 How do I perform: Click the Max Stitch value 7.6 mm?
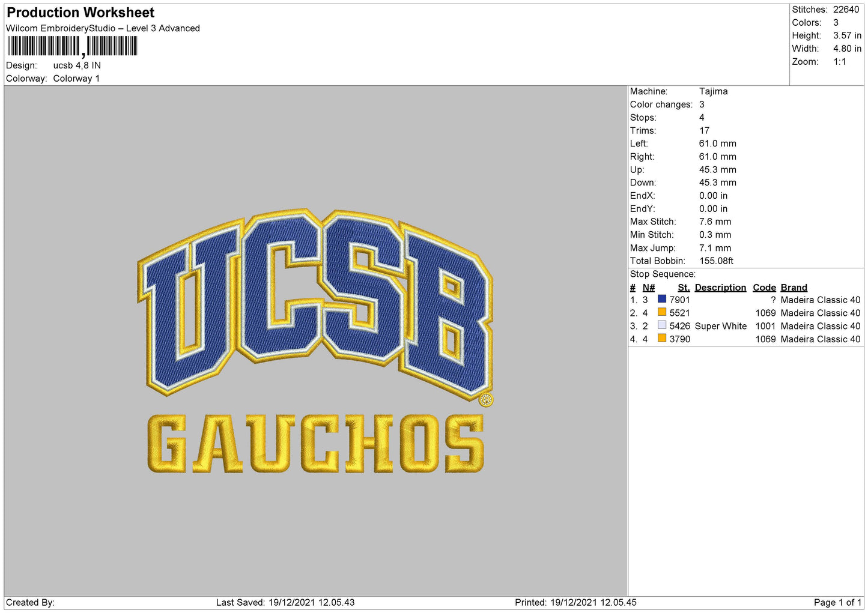tap(715, 222)
